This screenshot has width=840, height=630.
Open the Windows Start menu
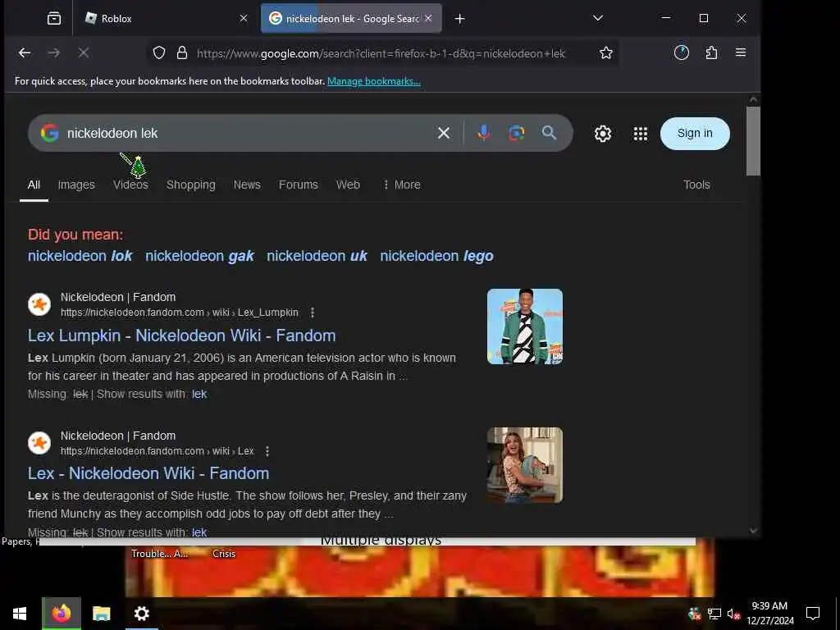(20, 614)
